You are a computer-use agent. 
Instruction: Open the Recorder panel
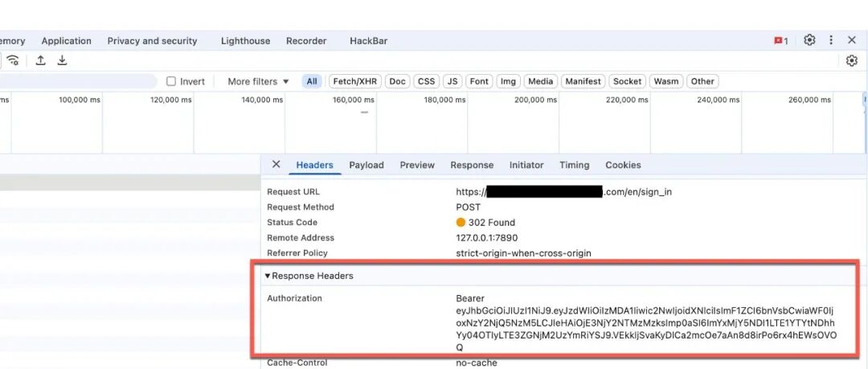coord(306,41)
